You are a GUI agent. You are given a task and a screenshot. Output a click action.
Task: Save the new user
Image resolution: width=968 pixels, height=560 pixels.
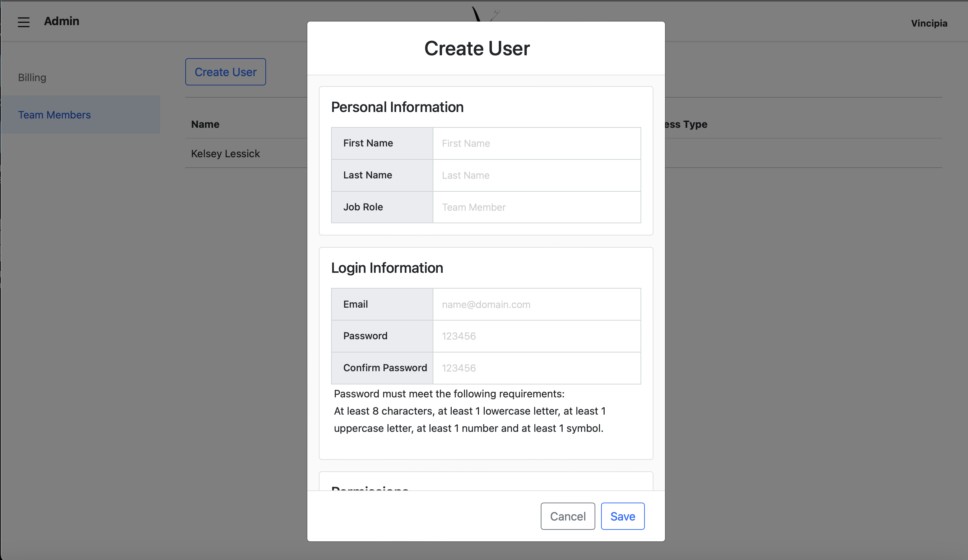pyautogui.click(x=623, y=516)
